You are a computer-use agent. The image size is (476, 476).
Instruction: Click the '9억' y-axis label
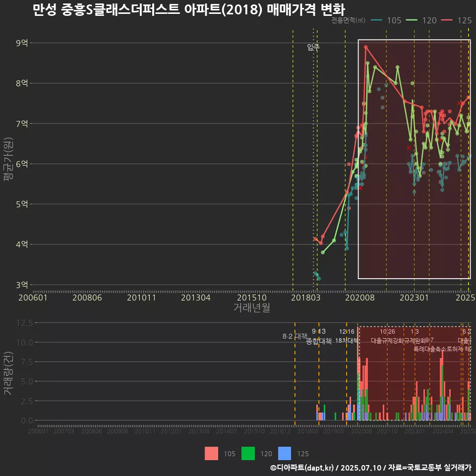(22, 43)
